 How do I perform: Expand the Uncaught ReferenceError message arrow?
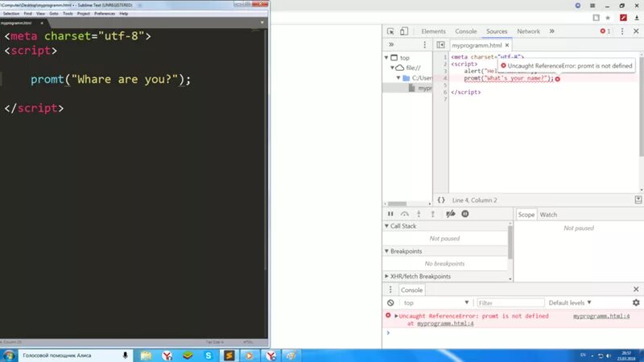(396, 316)
